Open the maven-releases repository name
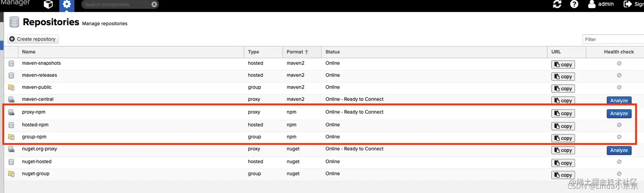 [39, 75]
